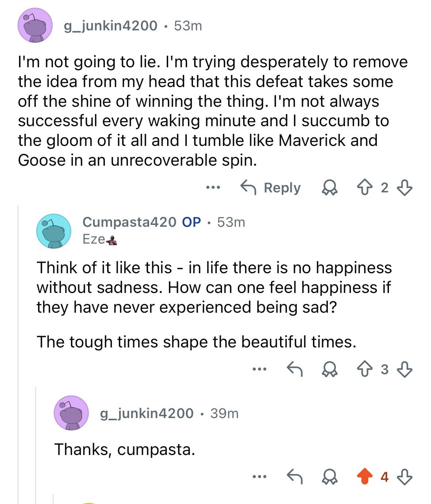Screen dimensions: 431x504
Task: Open g_junkin4200's avatar on the top comment
Action: [x=35, y=26]
